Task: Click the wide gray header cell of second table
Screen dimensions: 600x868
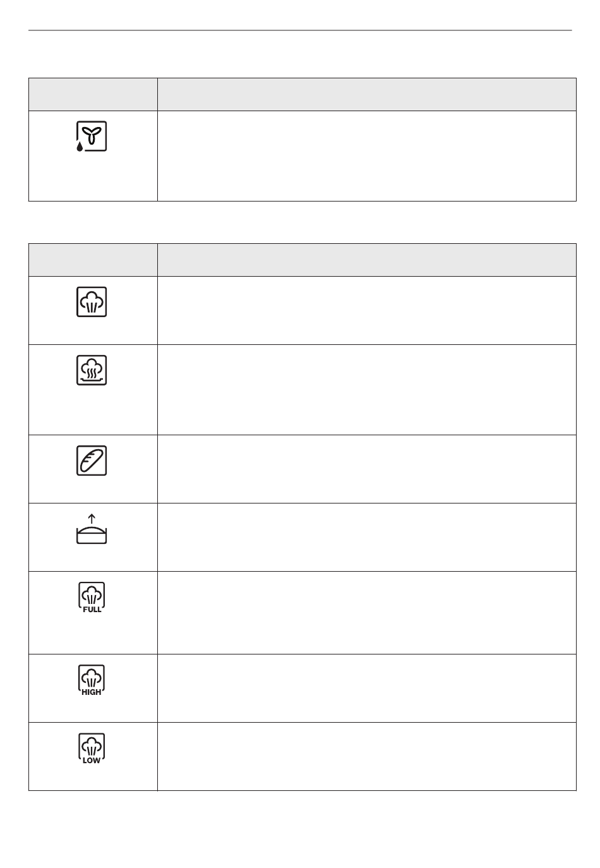Action: point(367,260)
